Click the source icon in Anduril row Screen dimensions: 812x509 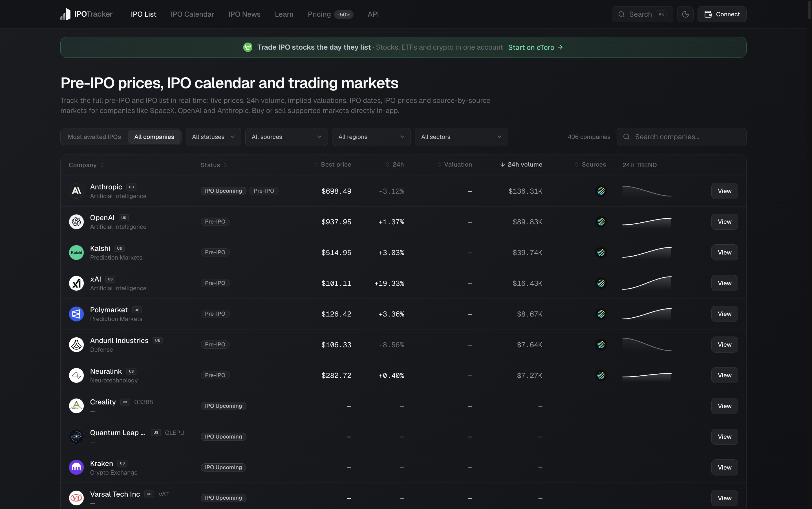pyautogui.click(x=601, y=345)
